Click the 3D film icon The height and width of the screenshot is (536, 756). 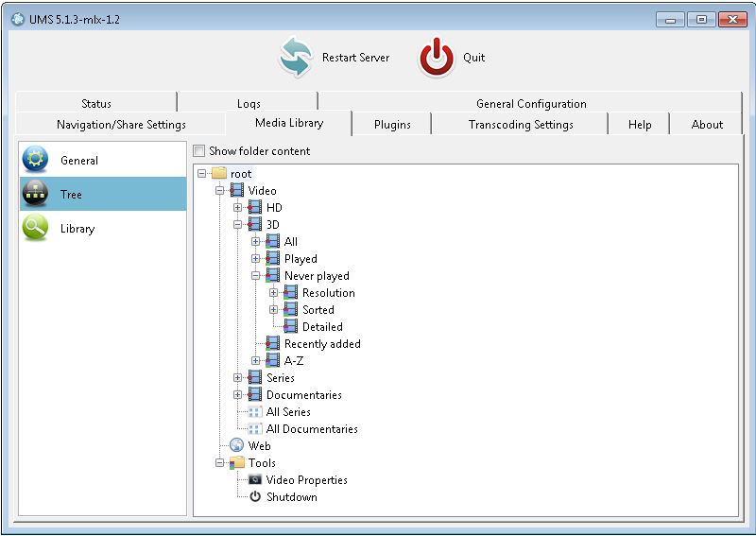tap(254, 224)
